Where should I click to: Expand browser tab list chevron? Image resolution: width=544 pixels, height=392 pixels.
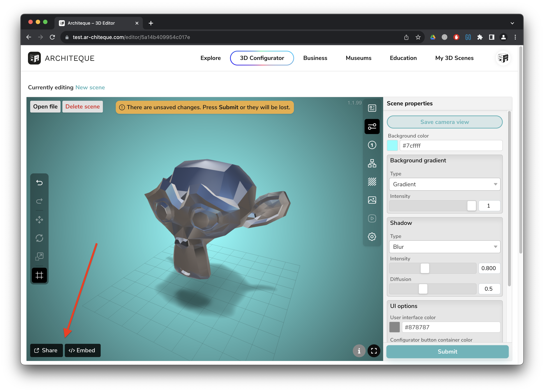(512, 23)
